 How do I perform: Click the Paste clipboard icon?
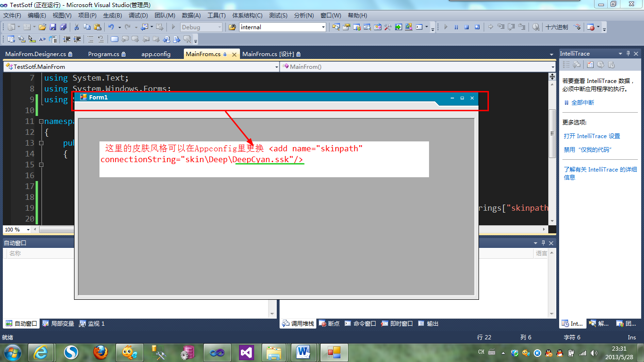tap(98, 27)
